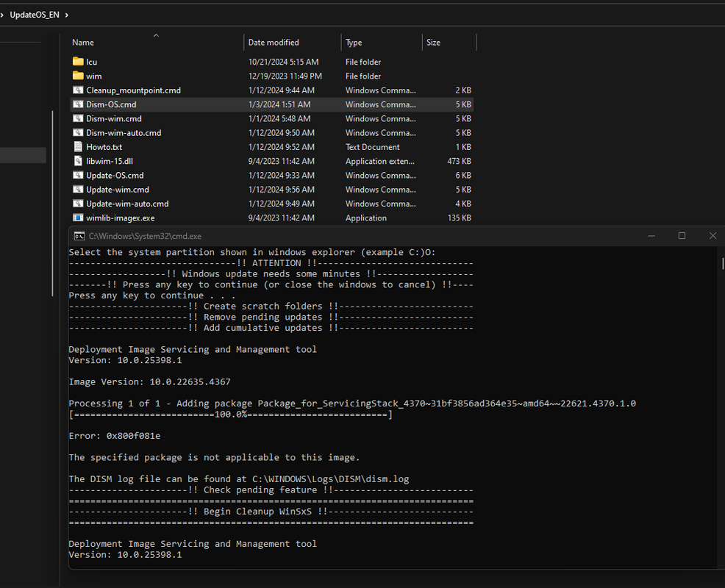The width and height of the screenshot is (725, 588).
Task: Sort files by Date modified column
Action: pos(274,43)
